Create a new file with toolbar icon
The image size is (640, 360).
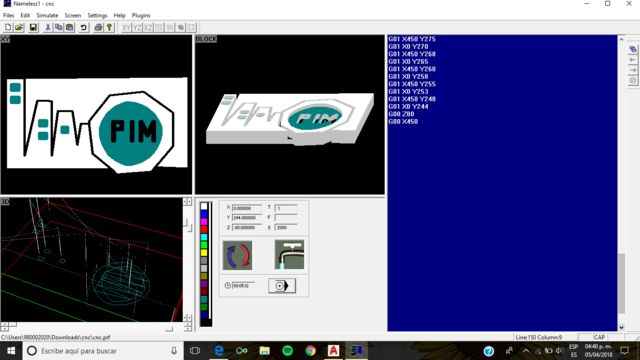point(8,27)
